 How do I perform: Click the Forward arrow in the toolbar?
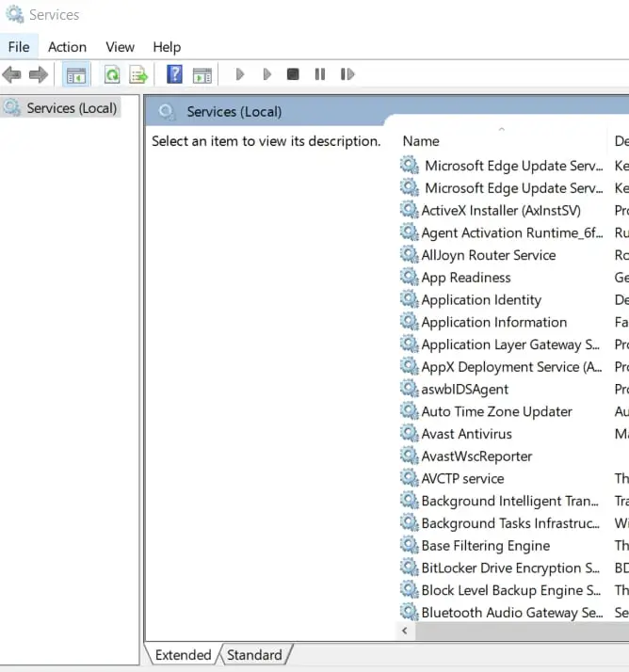pyautogui.click(x=39, y=75)
